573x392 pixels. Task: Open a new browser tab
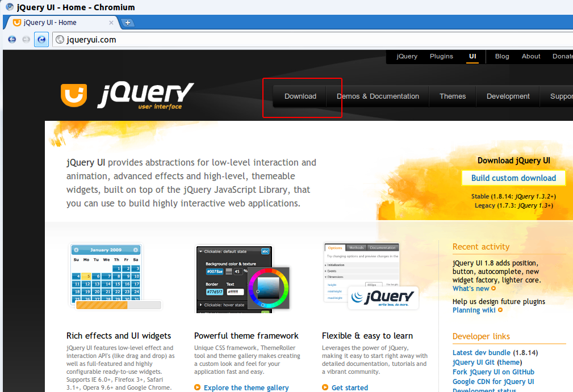point(128,23)
